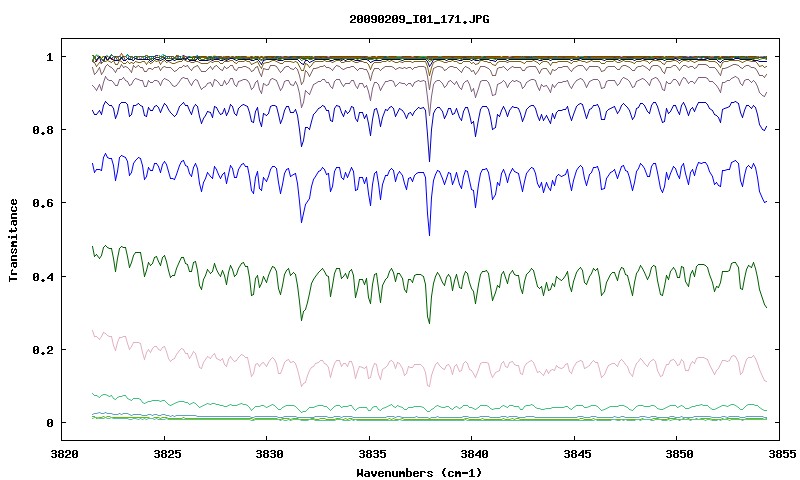Click the y-axis tick label 0.2
Image resolution: width=800 pixels, height=480 pixels.
click(43, 350)
